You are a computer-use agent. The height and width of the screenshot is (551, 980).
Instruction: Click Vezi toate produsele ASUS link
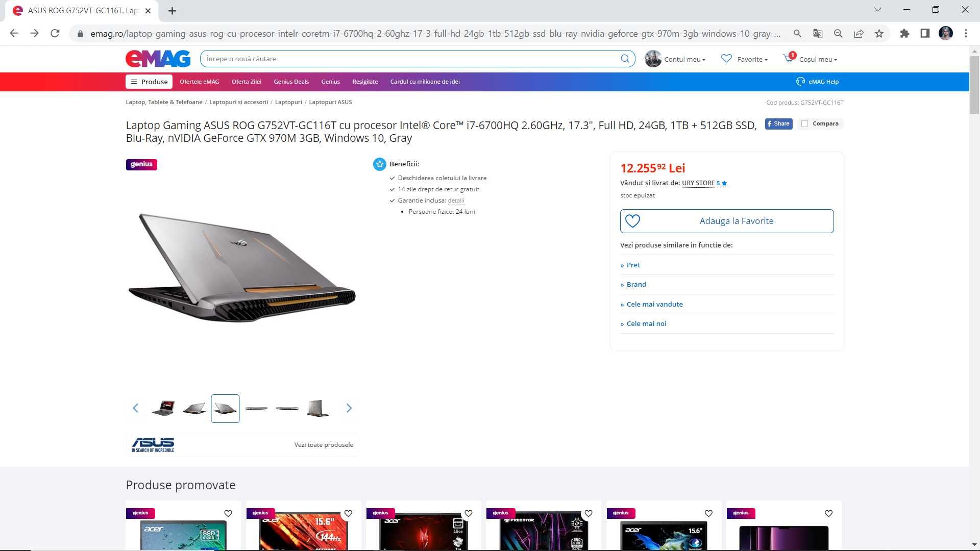pos(324,445)
